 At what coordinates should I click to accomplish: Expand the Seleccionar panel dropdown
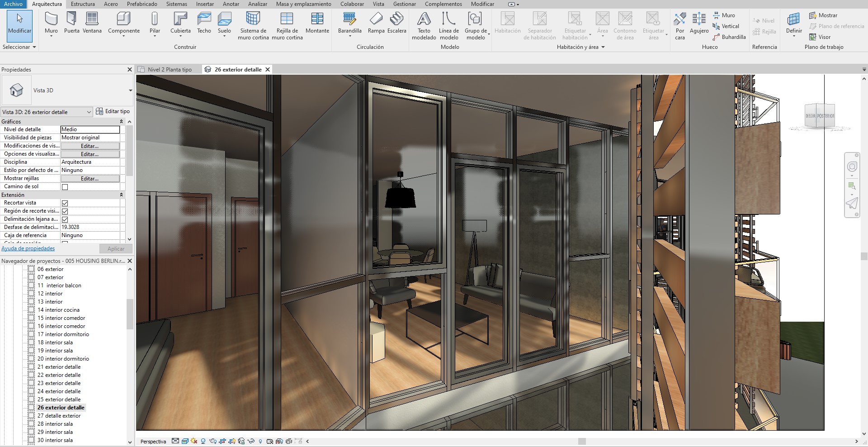click(19, 47)
